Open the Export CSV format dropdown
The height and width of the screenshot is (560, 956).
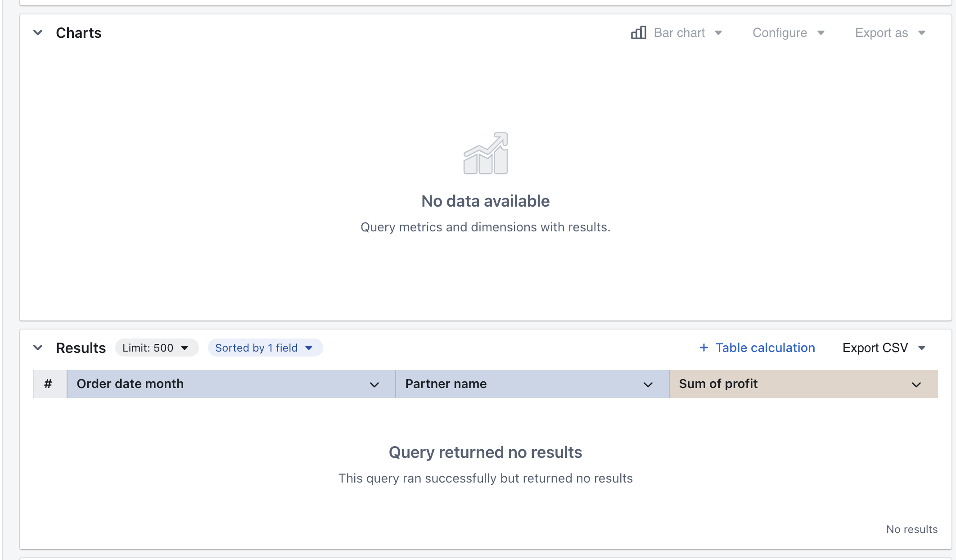pyautogui.click(x=922, y=348)
